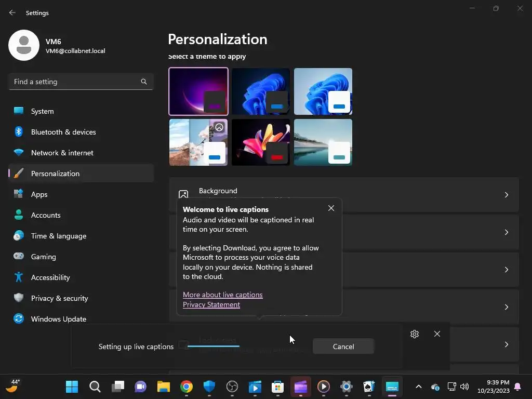Screen dimensions: 532x399
Task: Expand the chevron of the Background row
Action: (x=506, y=195)
